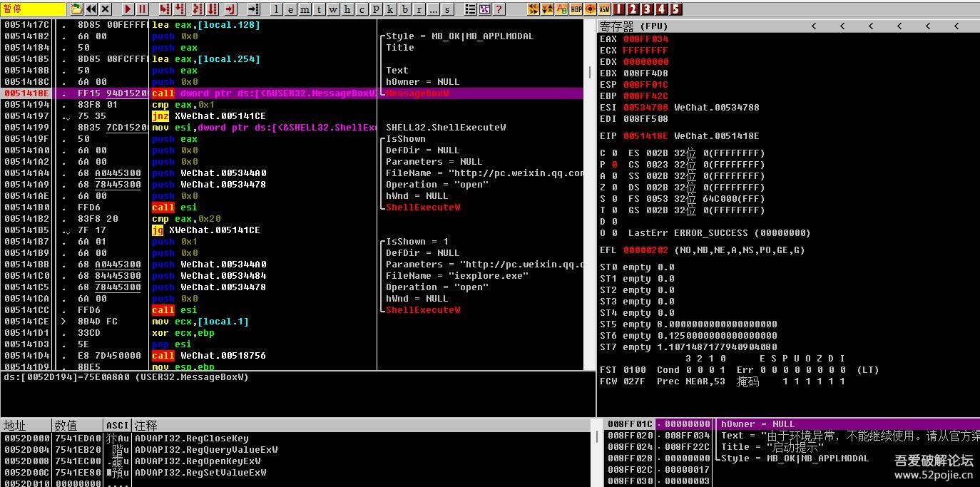Click the Step Into toolbar icon
This screenshot has height=487, width=980.
[x=165, y=9]
